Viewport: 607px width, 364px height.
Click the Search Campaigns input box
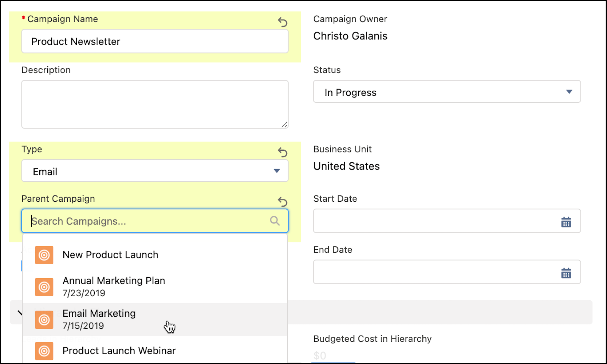pyautogui.click(x=146, y=221)
